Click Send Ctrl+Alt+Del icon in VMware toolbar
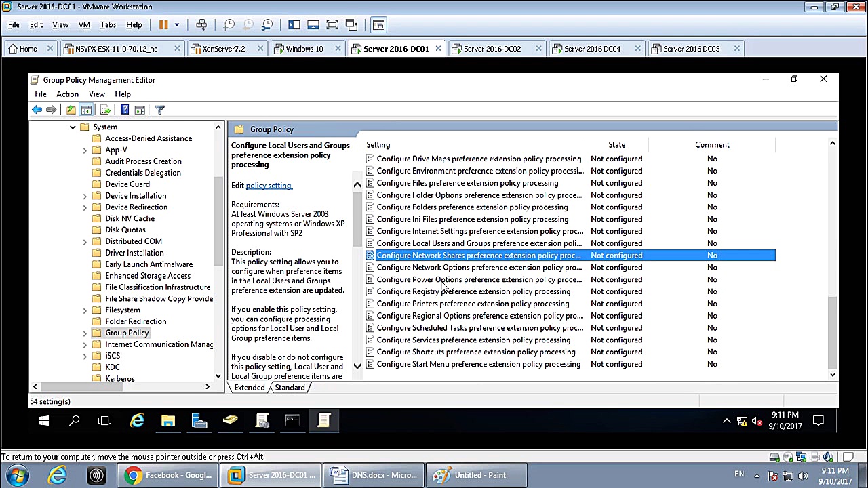Image resolution: width=868 pixels, height=488 pixels. (x=201, y=25)
